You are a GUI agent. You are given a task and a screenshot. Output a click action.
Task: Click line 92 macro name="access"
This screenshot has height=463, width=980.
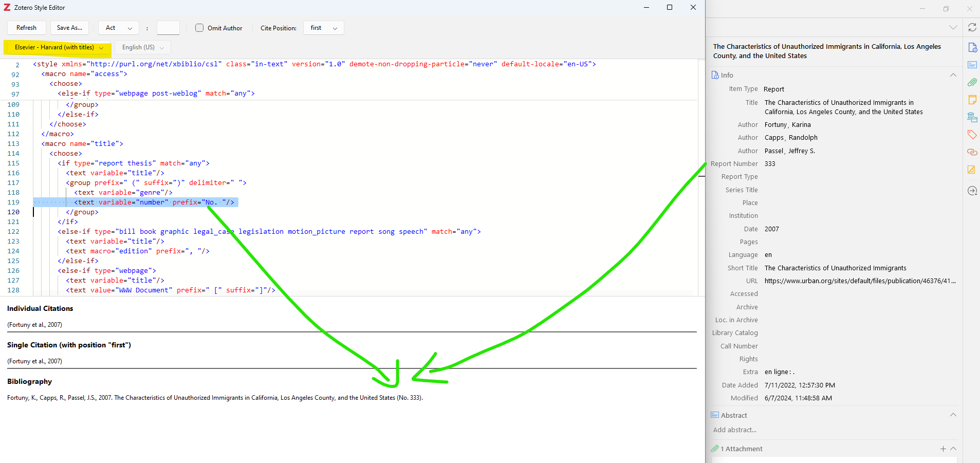pos(84,74)
